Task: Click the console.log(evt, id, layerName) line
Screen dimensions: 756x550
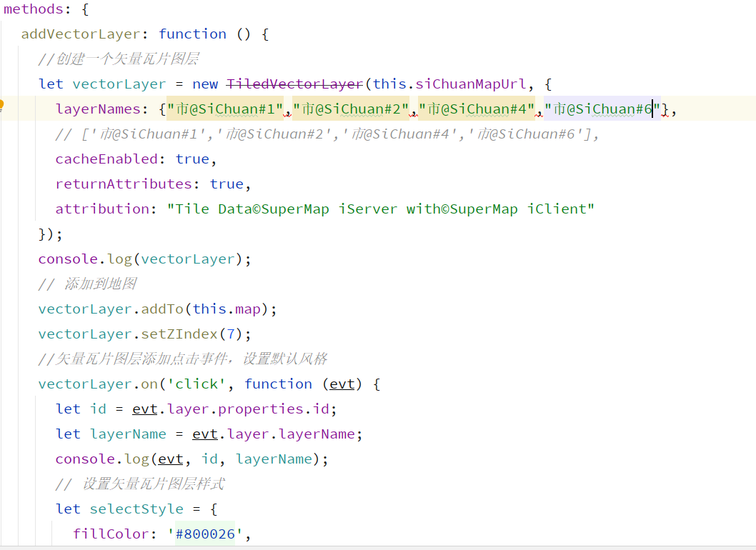Action: (x=192, y=459)
